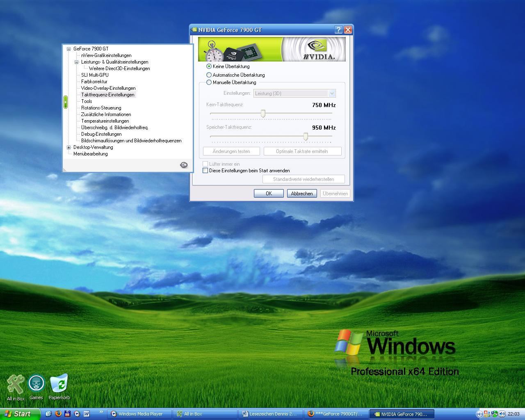Image resolution: width=525 pixels, height=420 pixels.
Task: Close the NVIDIA GeForce 7900 GT dialog
Action: pyautogui.click(x=348, y=30)
